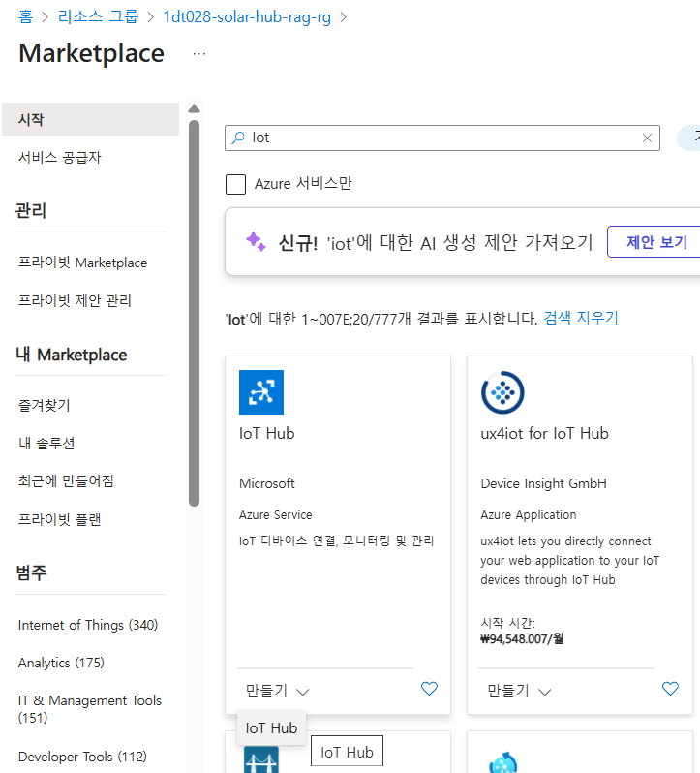The height and width of the screenshot is (773, 700).
Task: Favorite IoT Hub with the heart icon
Action: pyautogui.click(x=429, y=688)
